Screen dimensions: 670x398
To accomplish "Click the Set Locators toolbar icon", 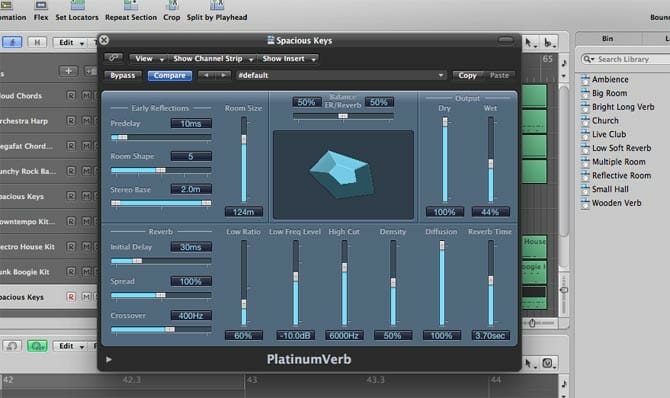I will (77, 5).
